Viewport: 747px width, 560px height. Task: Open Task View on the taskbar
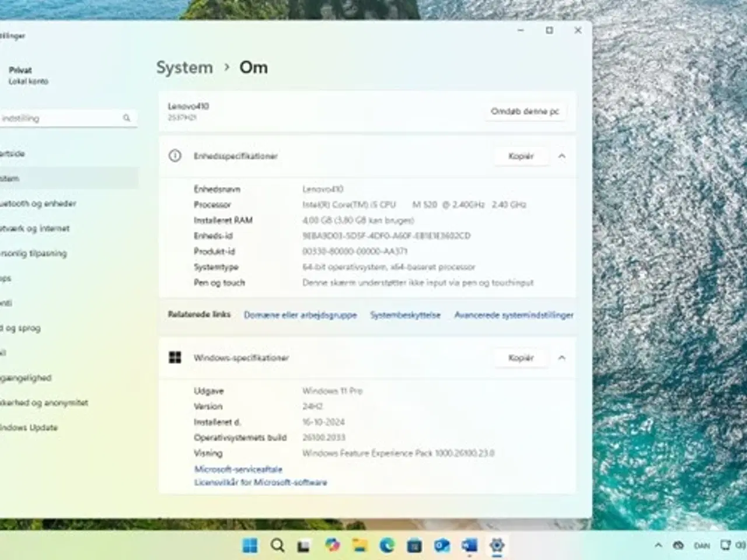pyautogui.click(x=303, y=546)
